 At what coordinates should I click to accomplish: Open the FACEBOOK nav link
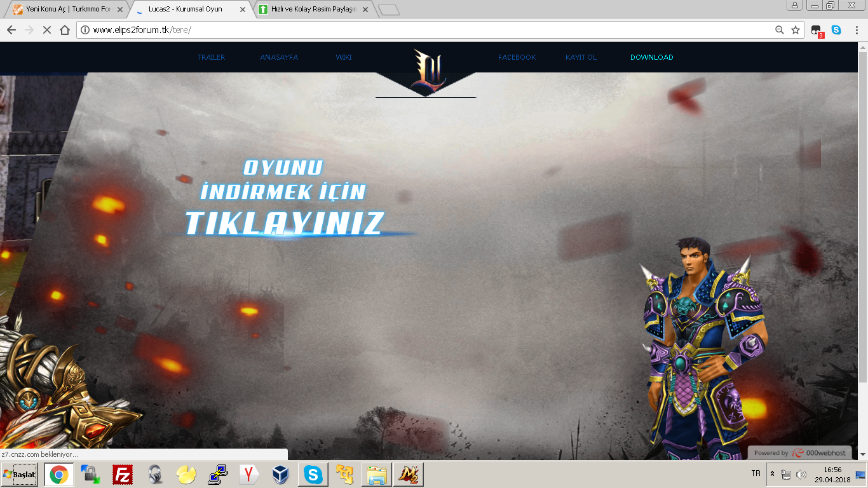click(x=517, y=57)
